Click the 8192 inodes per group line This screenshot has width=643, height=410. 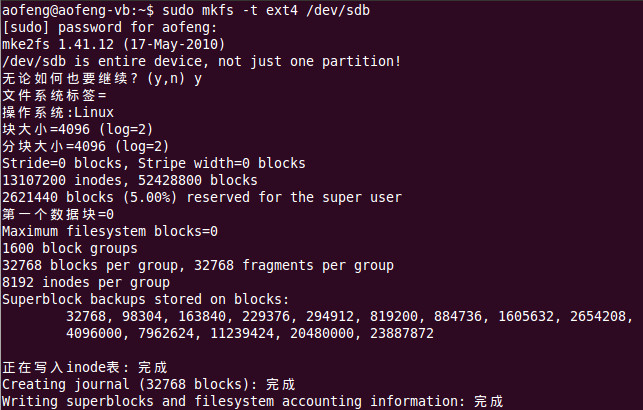point(85,282)
